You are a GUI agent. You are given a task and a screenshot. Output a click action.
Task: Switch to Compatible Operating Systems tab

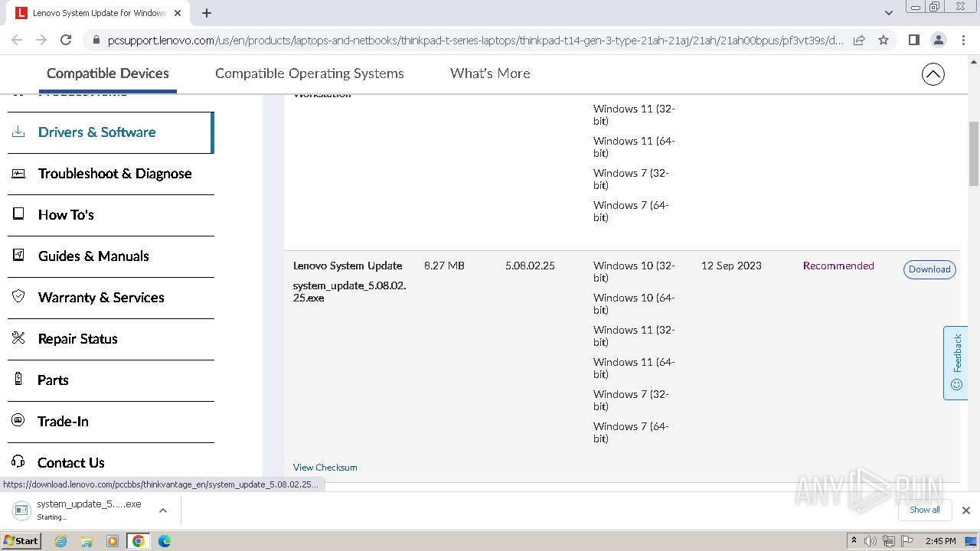pyautogui.click(x=309, y=73)
